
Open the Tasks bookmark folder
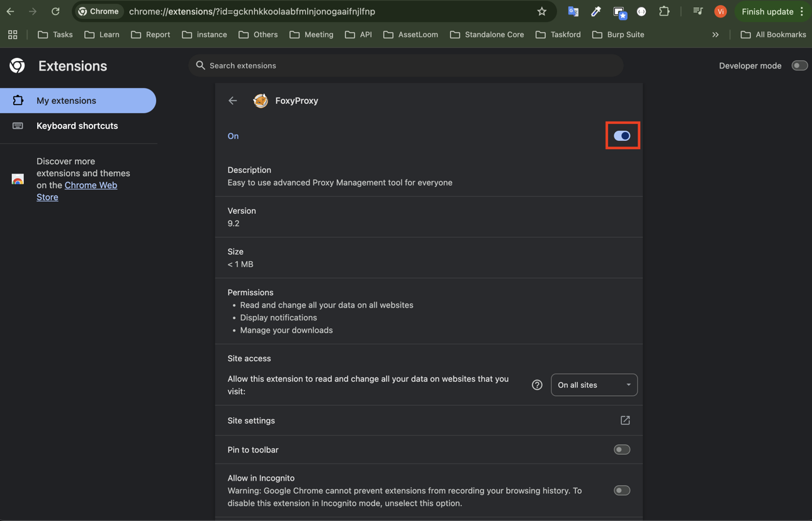[x=55, y=35]
